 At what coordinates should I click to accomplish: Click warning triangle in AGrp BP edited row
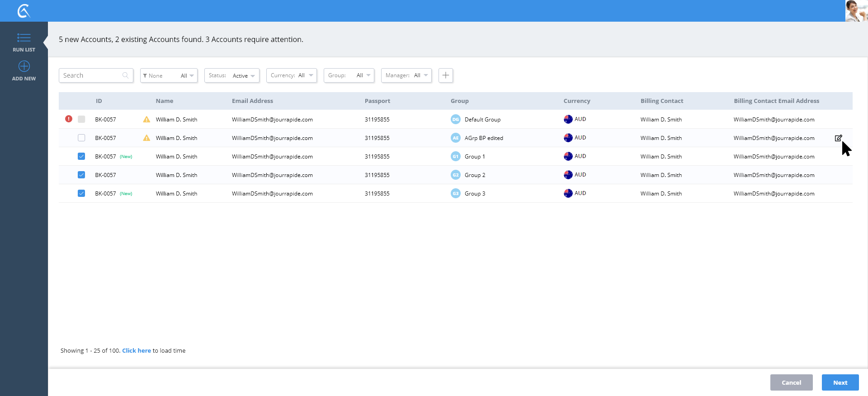(x=146, y=138)
